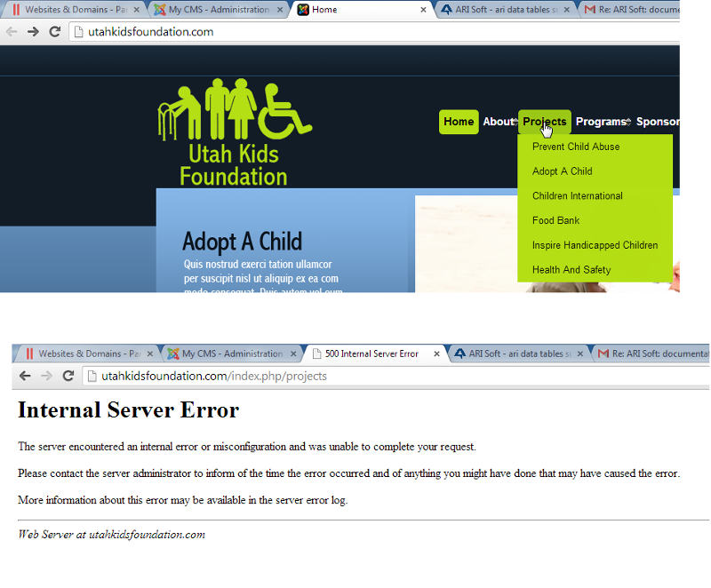
Task: Switch to My CMS - Administration tab in bottom window
Action: tap(232, 354)
